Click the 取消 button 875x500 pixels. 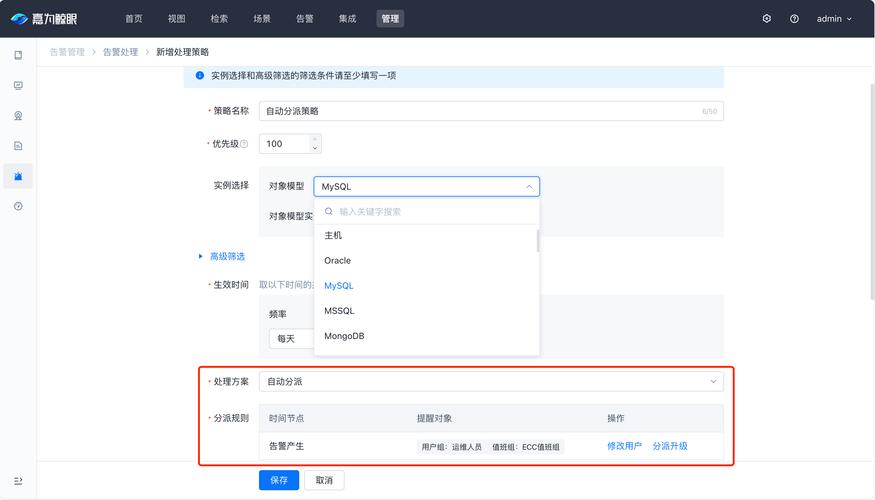coord(324,480)
